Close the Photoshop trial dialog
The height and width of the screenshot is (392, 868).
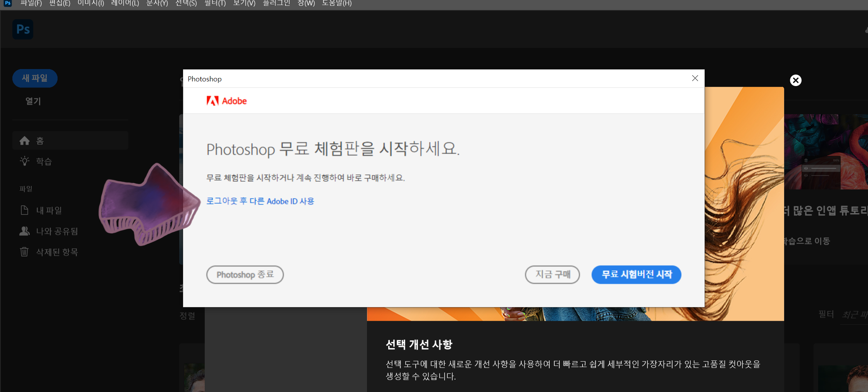(695, 78)
